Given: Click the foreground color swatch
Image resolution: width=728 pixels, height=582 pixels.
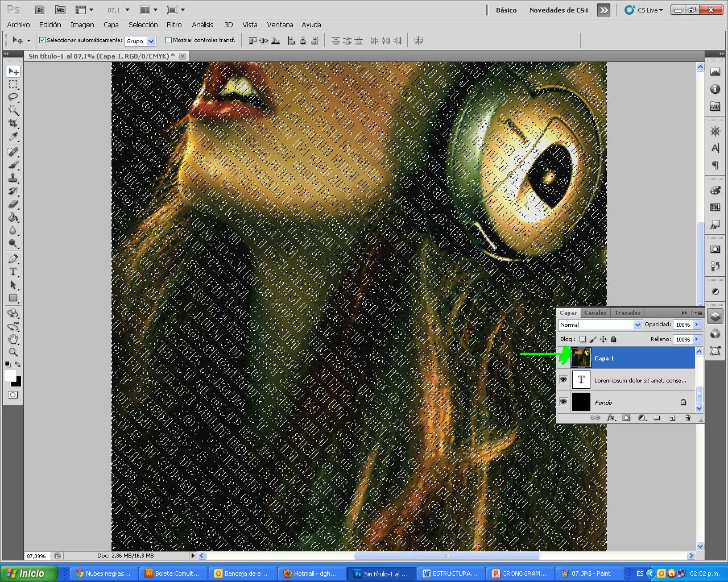Looking at the screenshot, I should (10, 376).
